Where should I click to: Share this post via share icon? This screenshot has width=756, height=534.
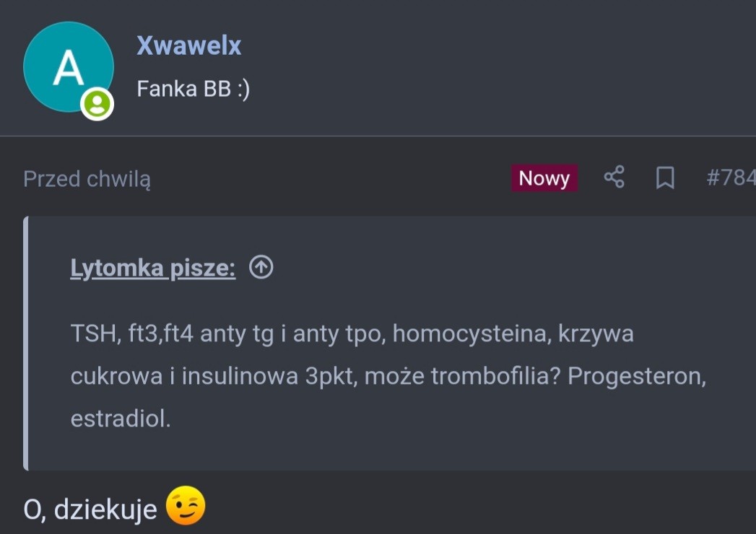pos(614,178)
